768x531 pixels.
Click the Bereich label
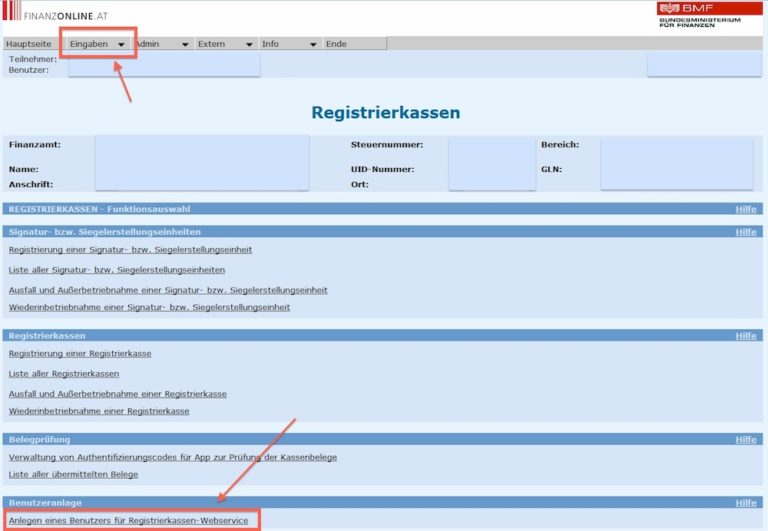point(560,145)
